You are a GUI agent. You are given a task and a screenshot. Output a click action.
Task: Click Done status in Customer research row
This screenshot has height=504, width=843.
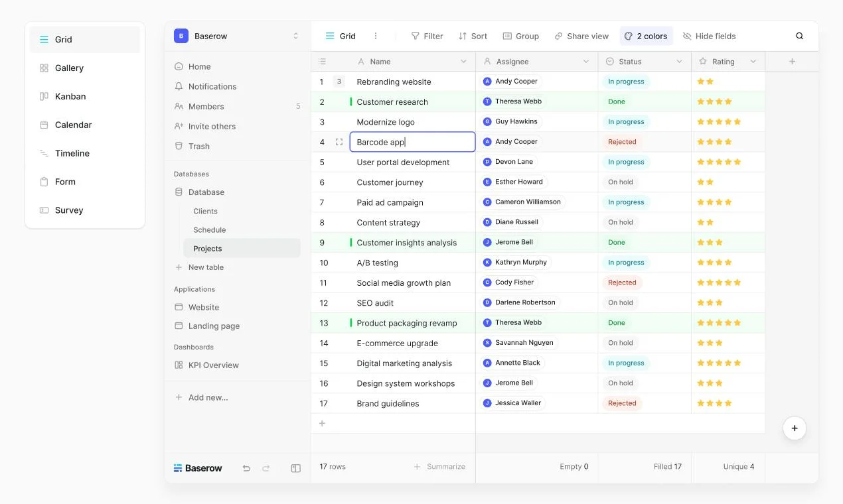(x=617, y=101)
